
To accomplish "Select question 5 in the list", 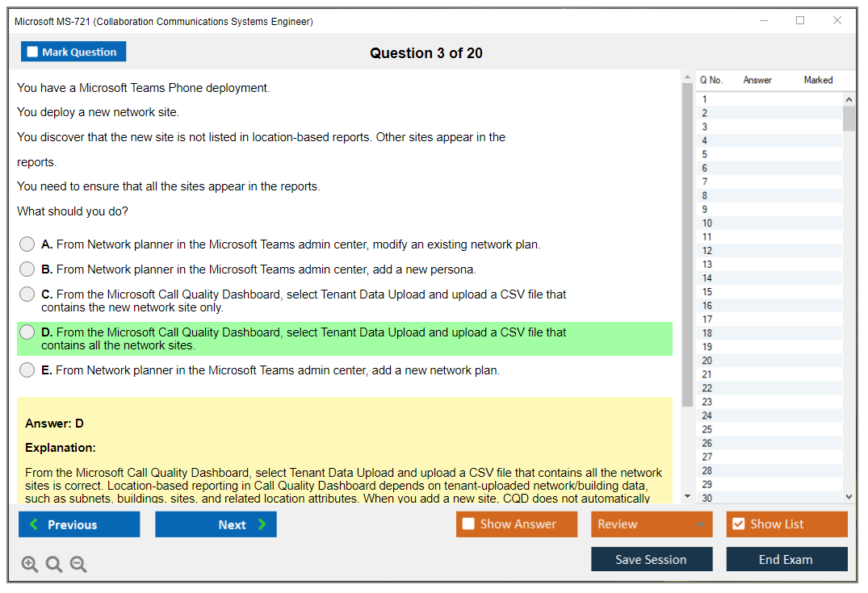I will [769, 154].
